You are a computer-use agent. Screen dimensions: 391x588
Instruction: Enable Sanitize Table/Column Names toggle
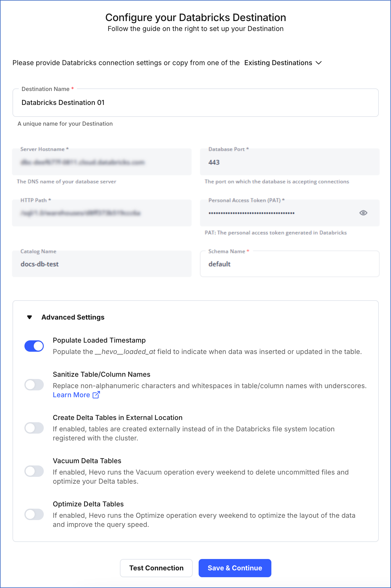tap(34, 385)
